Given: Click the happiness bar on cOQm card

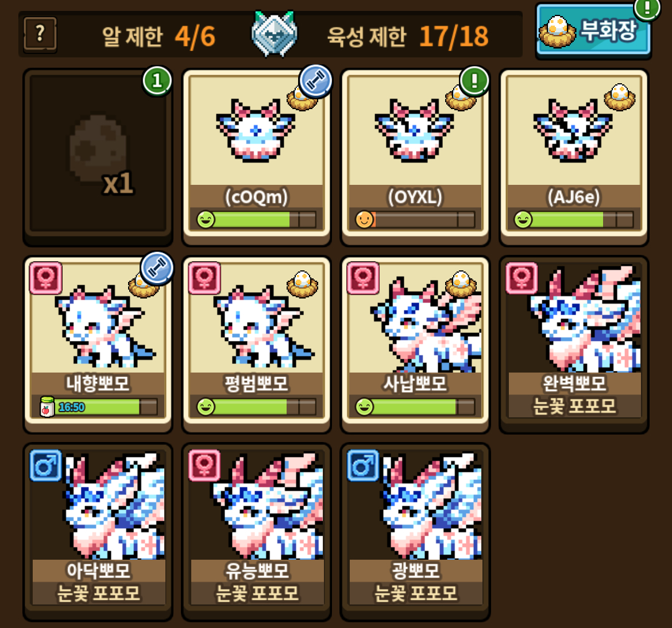Looking at the screenshot, I should [x=257, y=219].
